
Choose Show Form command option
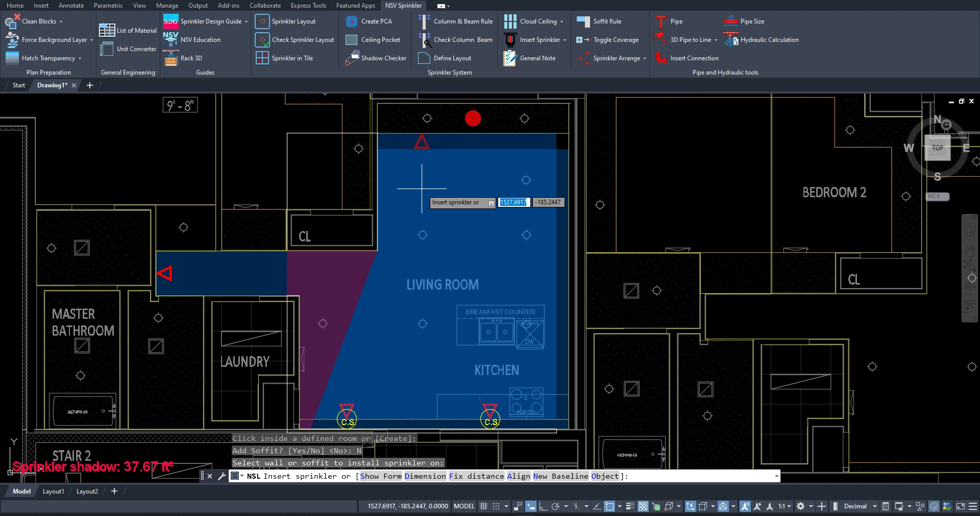click(x=381, y=476)
